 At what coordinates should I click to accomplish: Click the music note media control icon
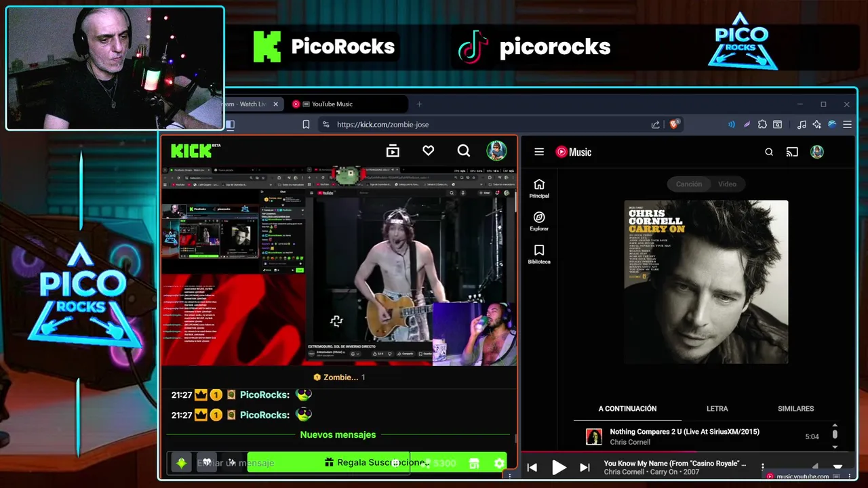pos(802,124)
